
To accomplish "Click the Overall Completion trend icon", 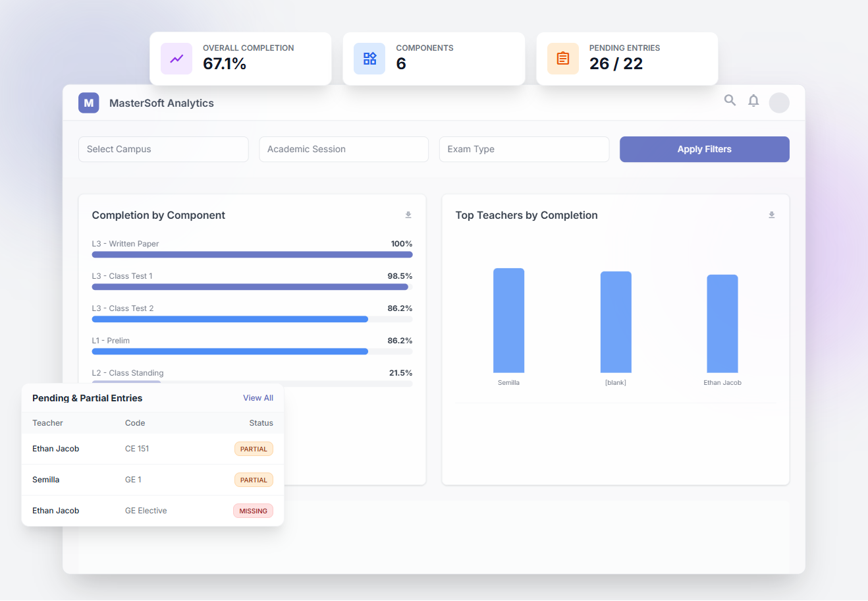I will 176,59.
